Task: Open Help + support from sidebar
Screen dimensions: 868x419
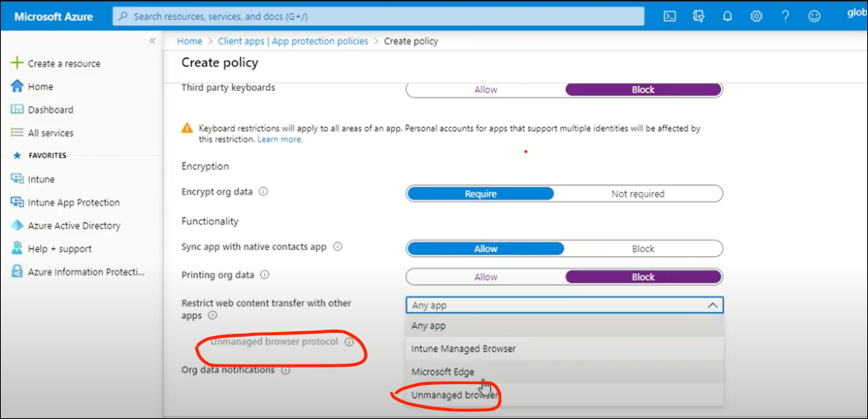Action: coord(60,249)
